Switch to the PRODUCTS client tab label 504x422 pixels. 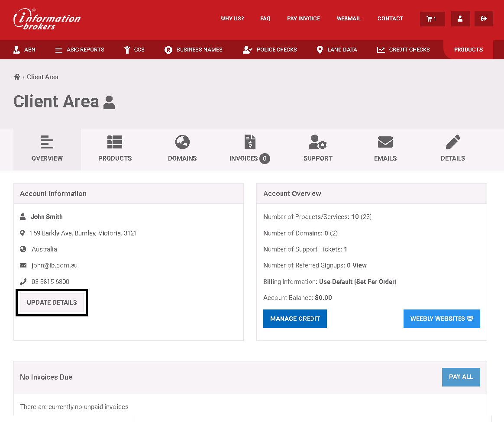(x=115, y=158)
